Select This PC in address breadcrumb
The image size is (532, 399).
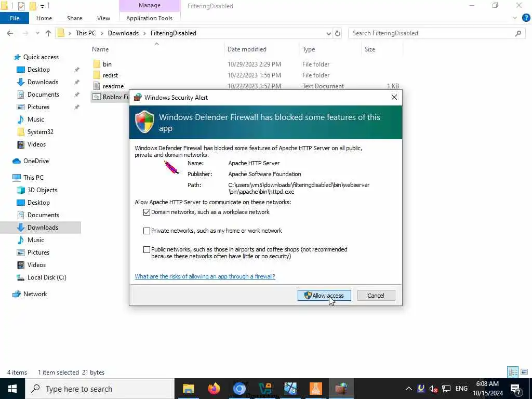pyautogui.click(x=86, y=33)
